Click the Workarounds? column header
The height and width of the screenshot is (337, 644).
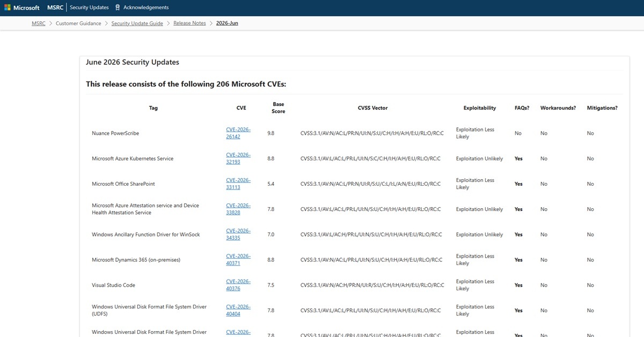coord(558,108)
